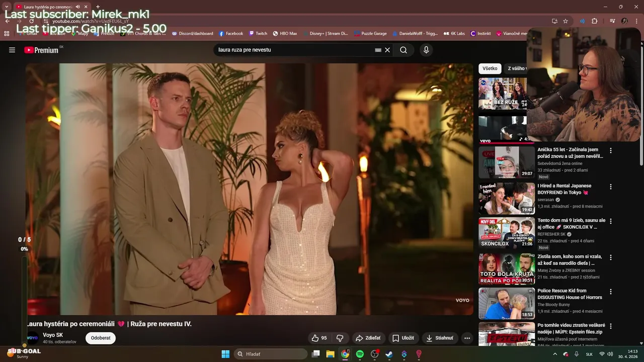Subscribe with the Odoberať button

pyautogui.click(x=101, y=338)
